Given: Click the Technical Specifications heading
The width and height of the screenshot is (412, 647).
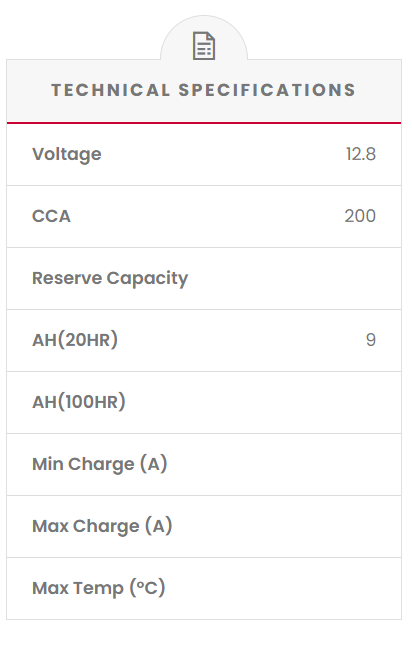Looking at the screenshot, I should coord(204,90).
